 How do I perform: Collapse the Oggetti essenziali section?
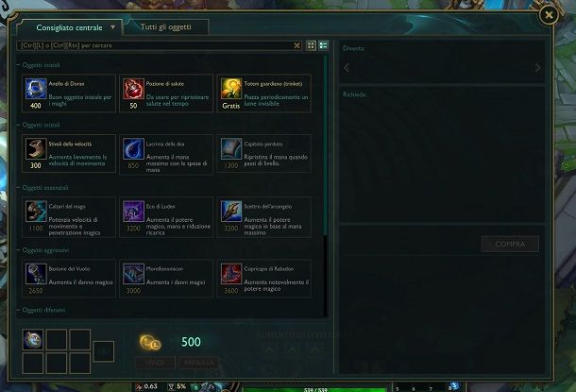click(x=42, y=188)
